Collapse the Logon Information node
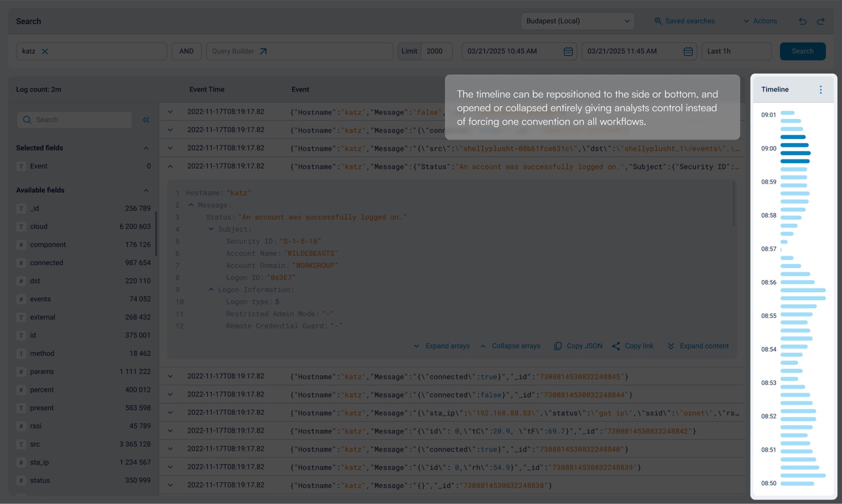Screen dimensions: 842x504 211,289
